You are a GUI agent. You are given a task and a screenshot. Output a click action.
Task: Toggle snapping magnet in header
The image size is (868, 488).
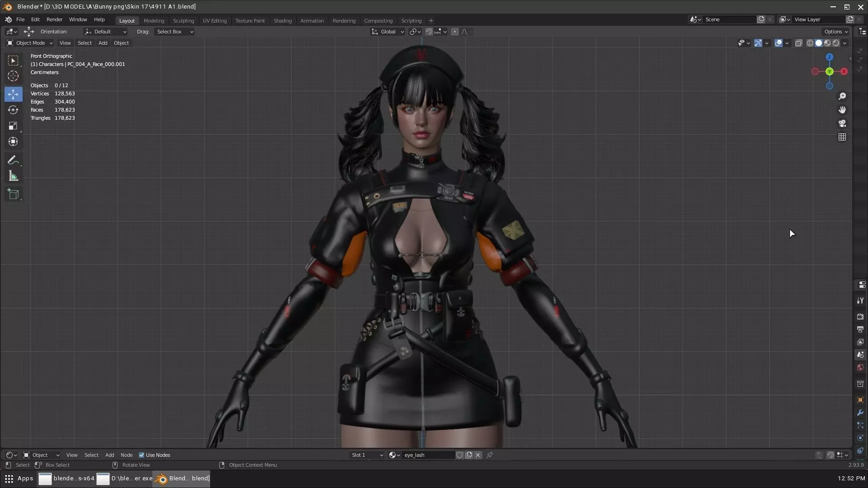click(x=429, y=32)
